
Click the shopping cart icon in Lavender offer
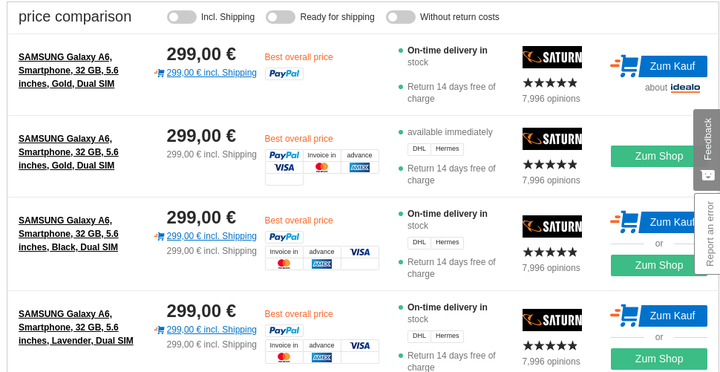[x=624, y=315]
